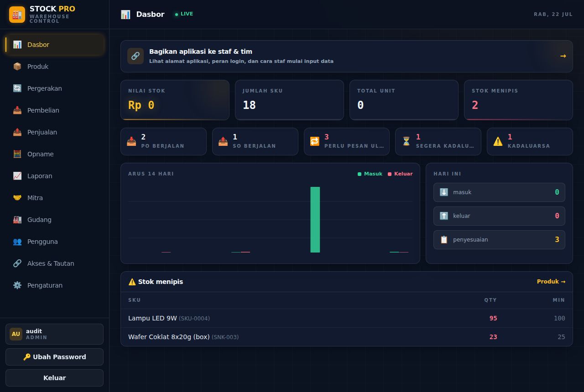The image size is (584, 392).
Task: Open the Stok Menipis stat card
Action: pos(518,100)
